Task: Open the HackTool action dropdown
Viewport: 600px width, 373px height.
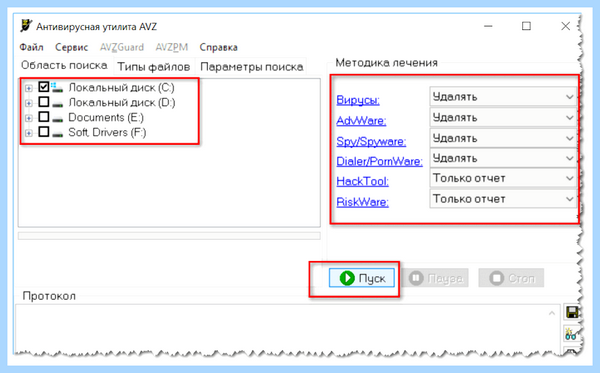Action: [x=503, y=178]
